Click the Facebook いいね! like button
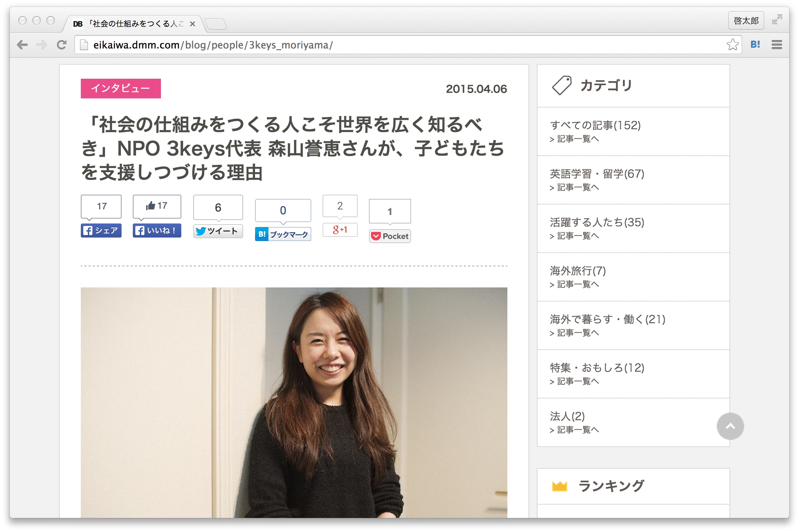Screen dimensions: 799x532 coord(156,231)
